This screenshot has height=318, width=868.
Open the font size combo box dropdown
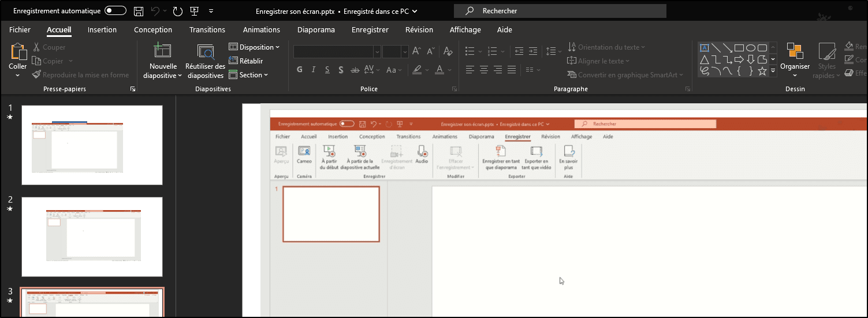tap(405, 51)
